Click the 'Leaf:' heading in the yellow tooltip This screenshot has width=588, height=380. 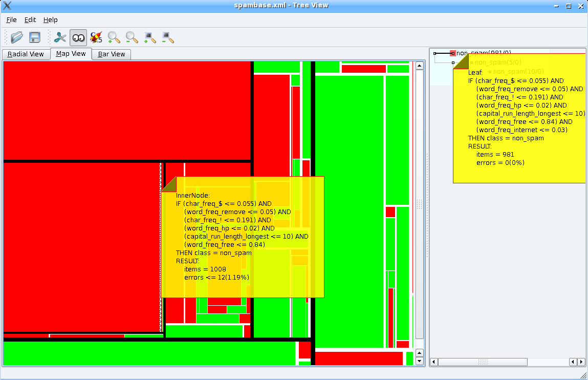pos(475,73)
